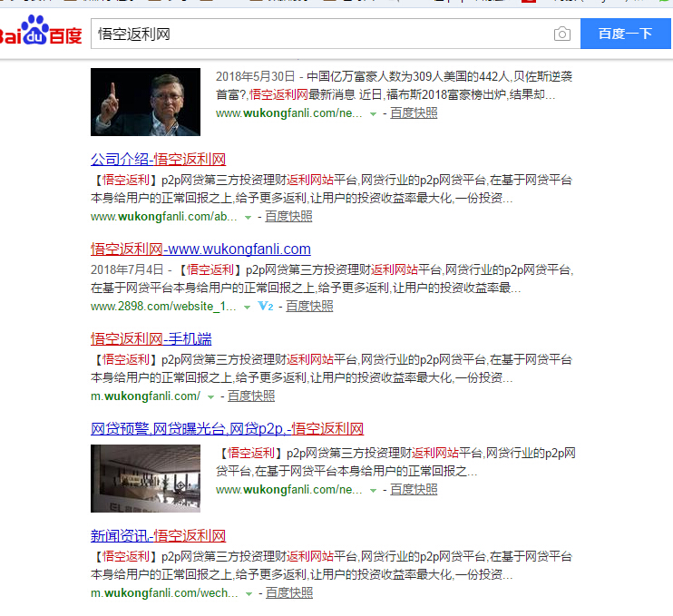This screenshot has width=673, height=616.
Task: Open the Bill Gates news thumbnail
Action: [145, 102]
